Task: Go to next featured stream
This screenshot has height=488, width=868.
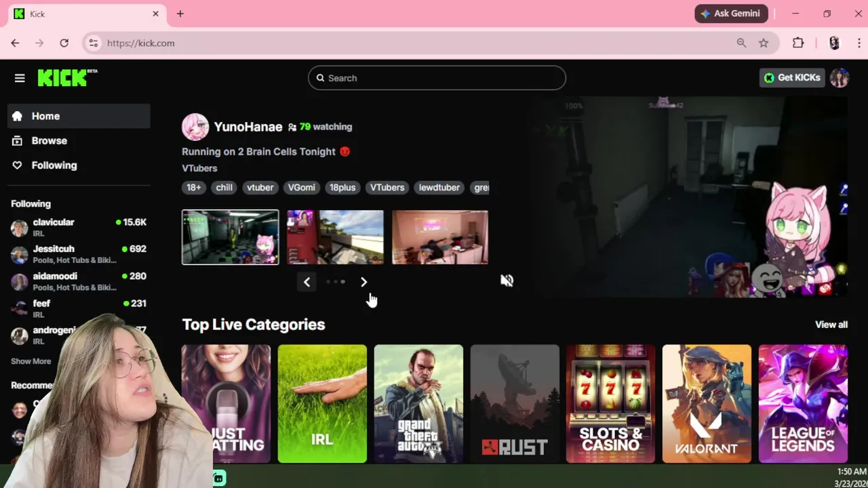Action: (363, 282)
